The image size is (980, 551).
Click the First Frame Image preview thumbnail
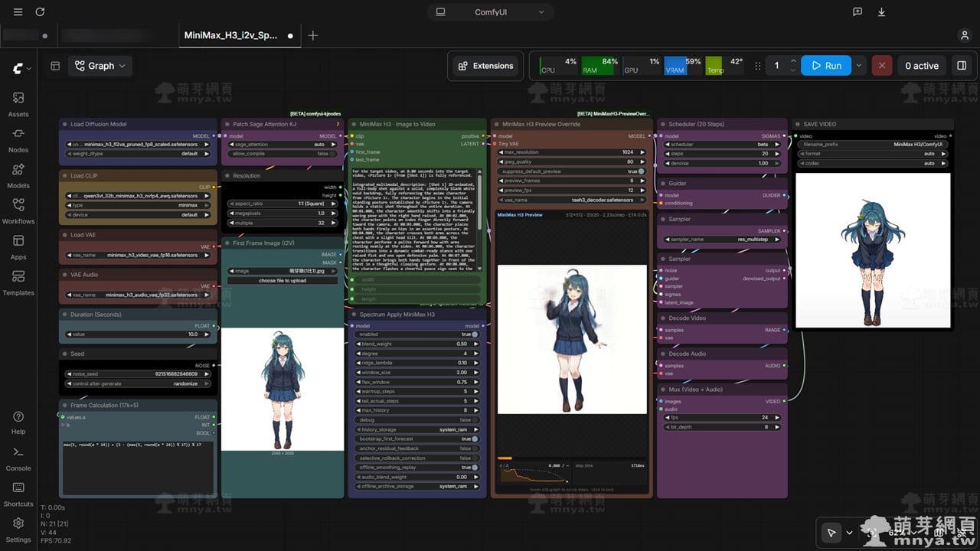pyautogui.click(x=283, y=390)
